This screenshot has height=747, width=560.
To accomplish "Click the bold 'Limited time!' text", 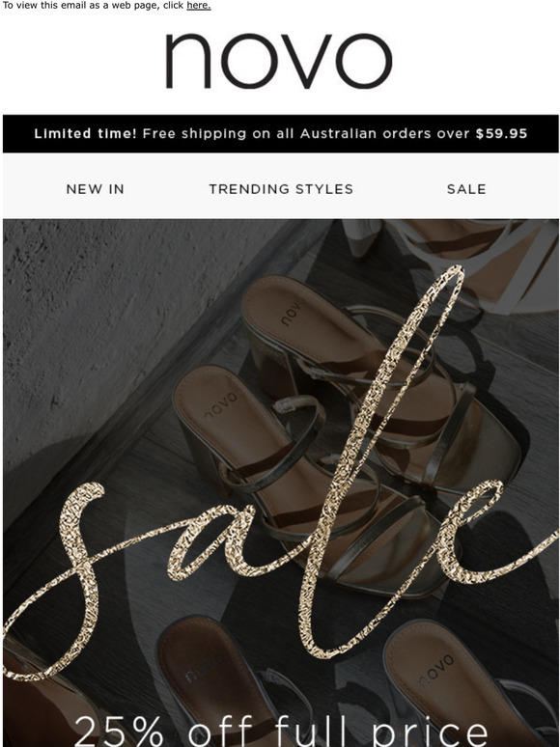I will pos(85,133).
